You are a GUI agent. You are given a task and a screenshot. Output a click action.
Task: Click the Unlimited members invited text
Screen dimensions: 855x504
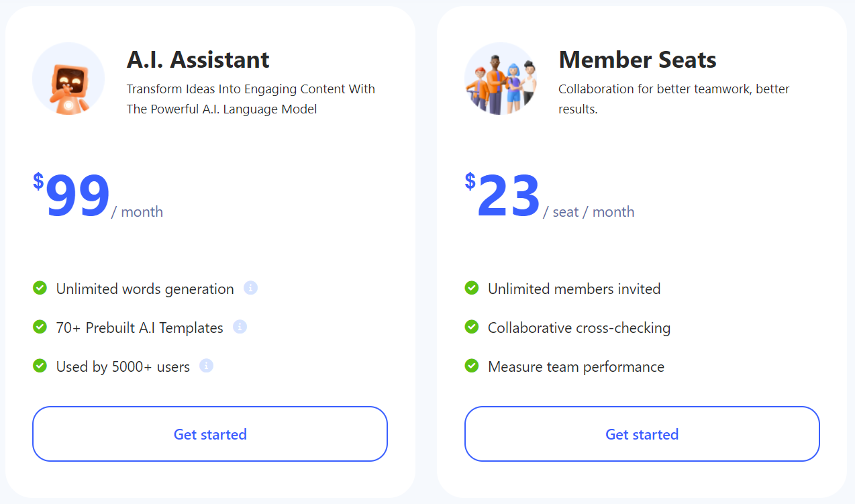tap(574, 289)
